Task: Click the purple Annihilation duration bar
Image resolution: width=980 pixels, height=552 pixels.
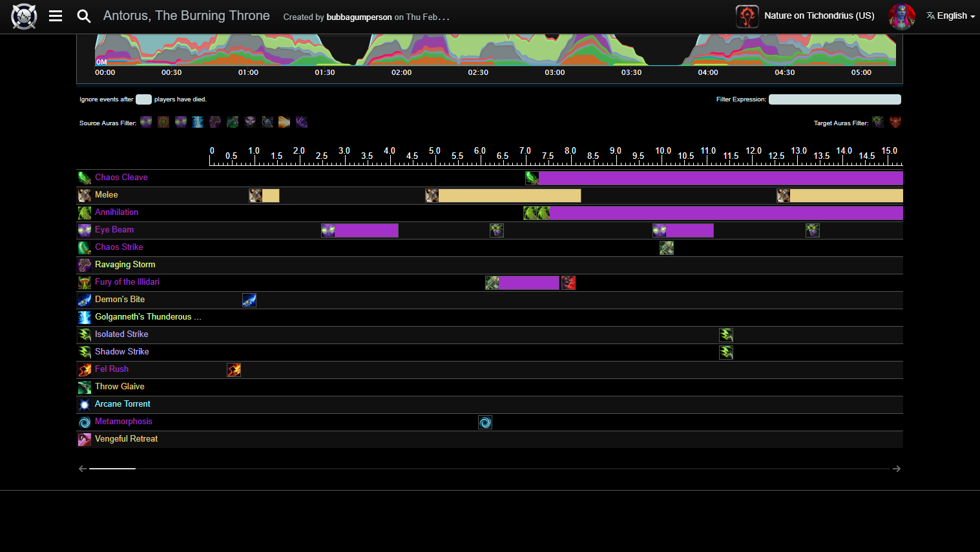Action: [726, 213]
